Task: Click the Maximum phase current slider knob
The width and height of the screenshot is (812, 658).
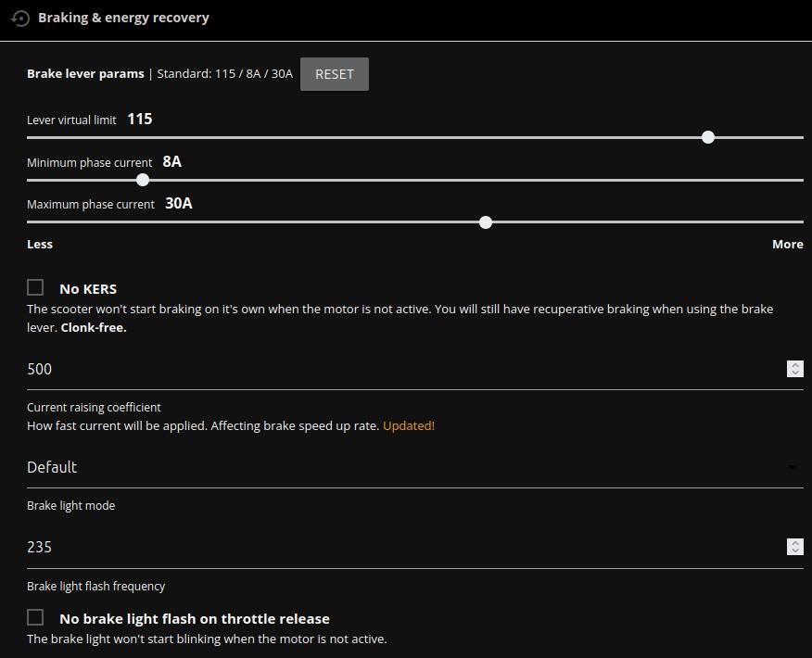Action: pyautogui.click(x=485, y=222)
